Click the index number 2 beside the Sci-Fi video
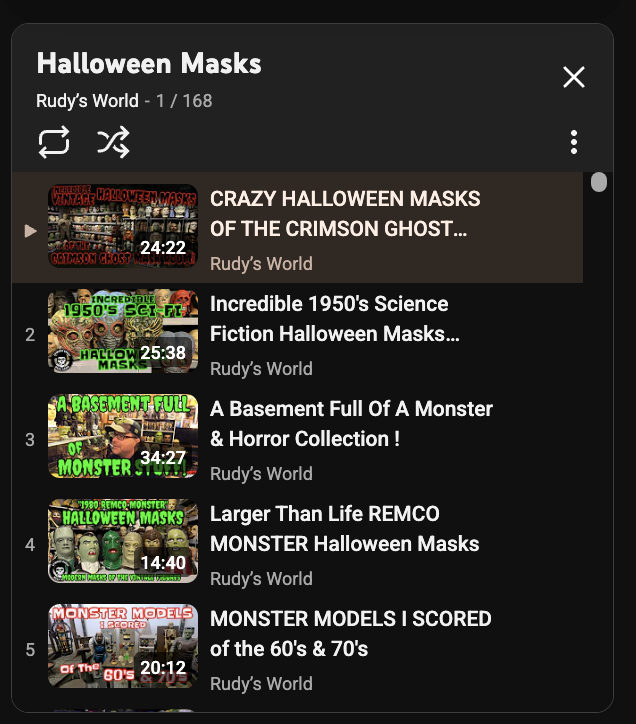Viewport: 636px width, 724px height. tap(30, 335)
